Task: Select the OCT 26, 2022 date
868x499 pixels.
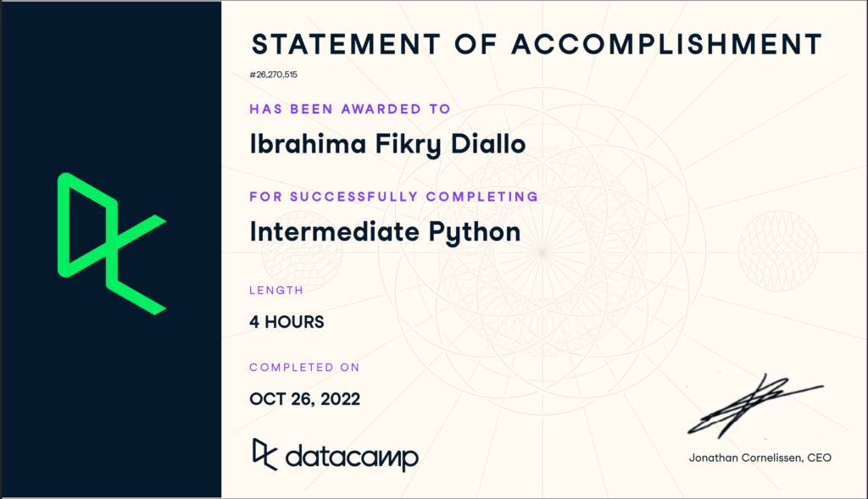Action: click(304, 399)
